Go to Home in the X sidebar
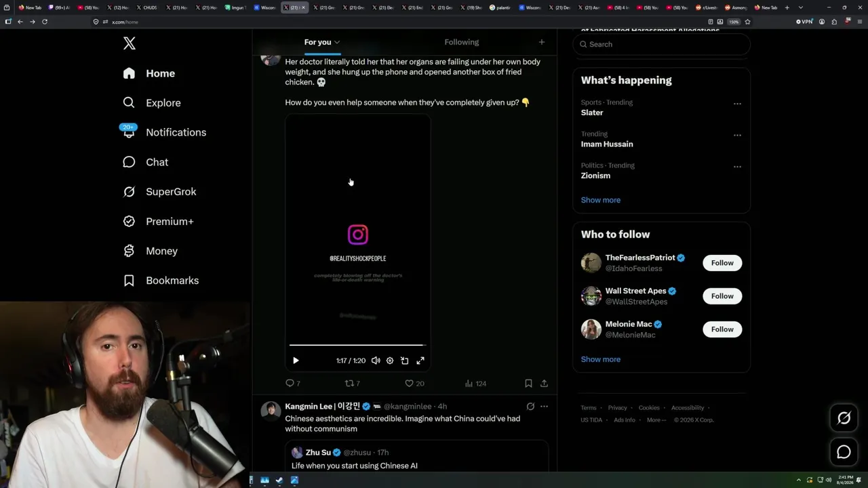The width and height of the screenshot is (868, 488). 149,73
